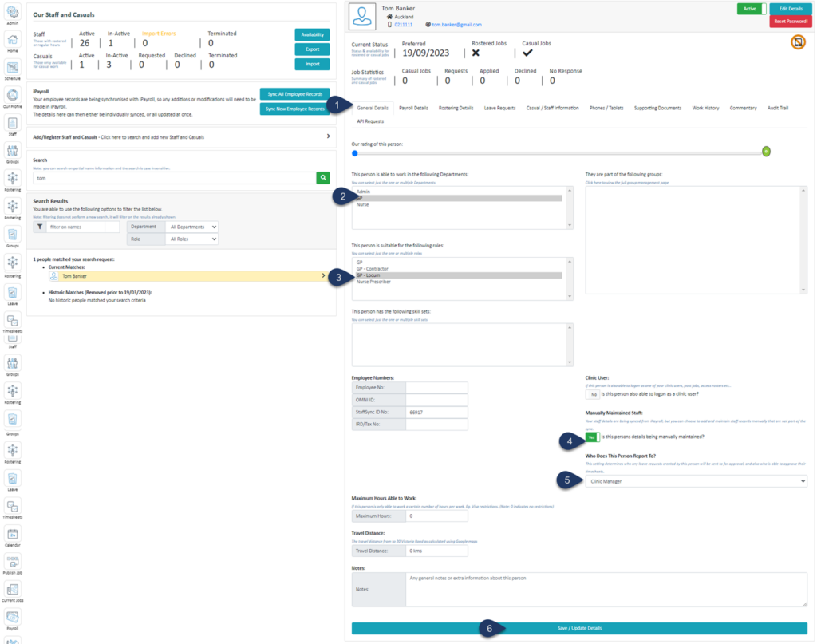Switch to the General Details tab
This screenshot has height=644, width=817.
pos(373,108)
